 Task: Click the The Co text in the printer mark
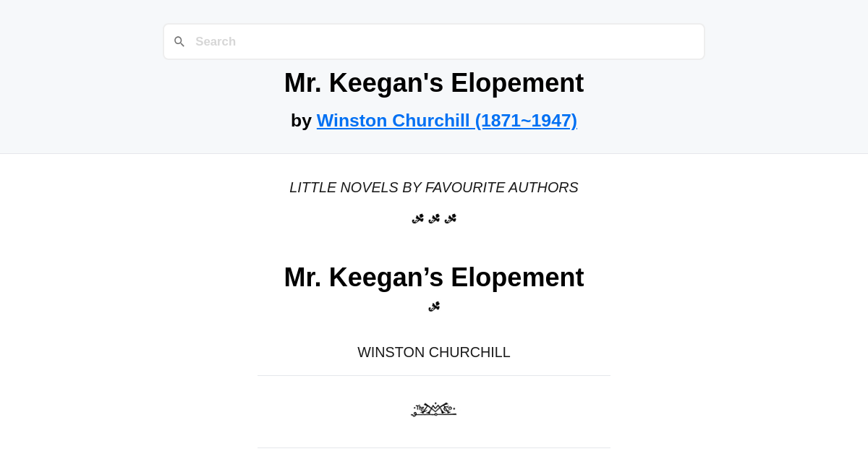420,408
